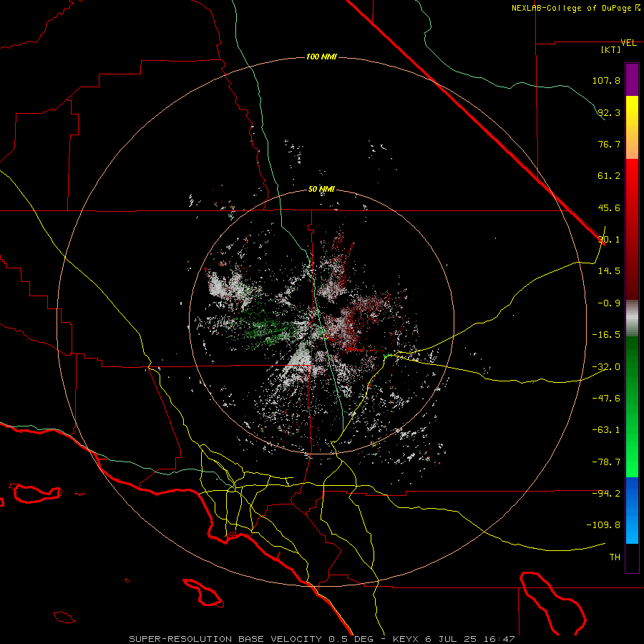Click the 61.2 legend value
644x644 pixels.
(x=609, y=176)
